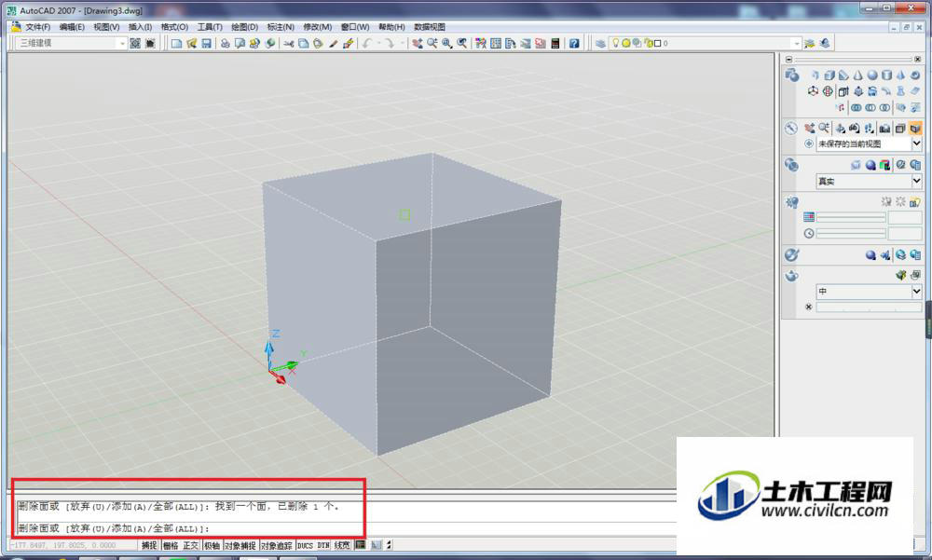Collapse the dashboard panel with minus button

[x=788, y=60]
